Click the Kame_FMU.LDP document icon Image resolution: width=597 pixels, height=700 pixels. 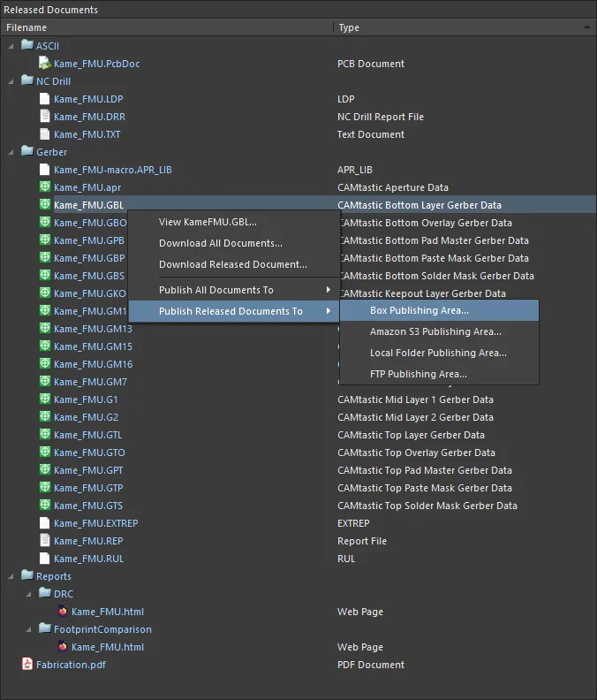click(x=44, y=99)
